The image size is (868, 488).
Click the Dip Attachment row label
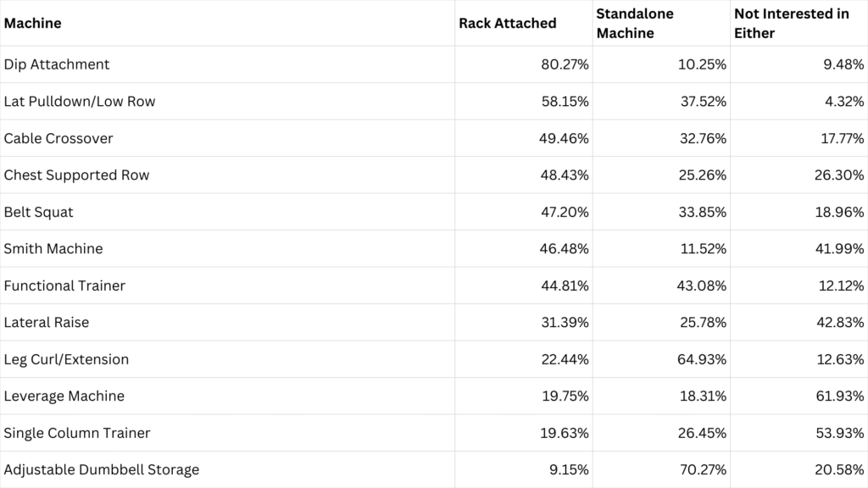57,64
